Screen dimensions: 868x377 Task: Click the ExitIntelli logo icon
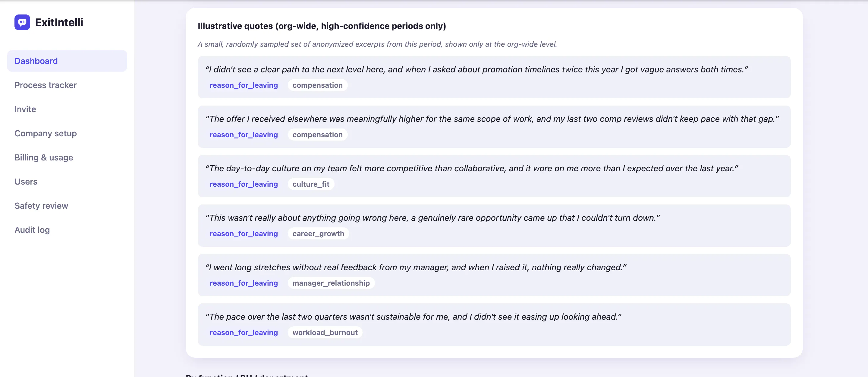22,22
